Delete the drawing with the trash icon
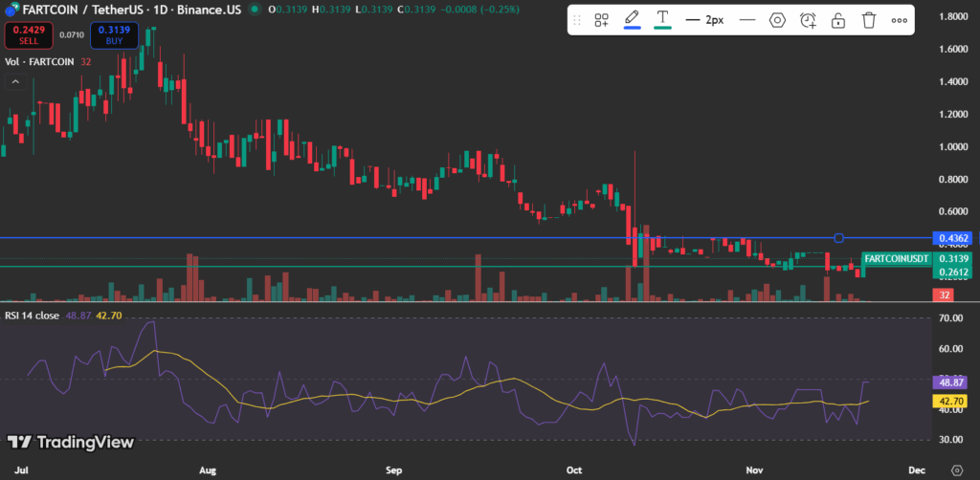This screenshot has width=980, height=480. click(x=869, y=20)
